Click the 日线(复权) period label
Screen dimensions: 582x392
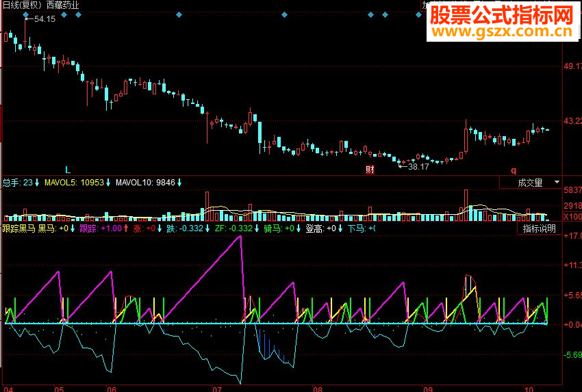22,5
